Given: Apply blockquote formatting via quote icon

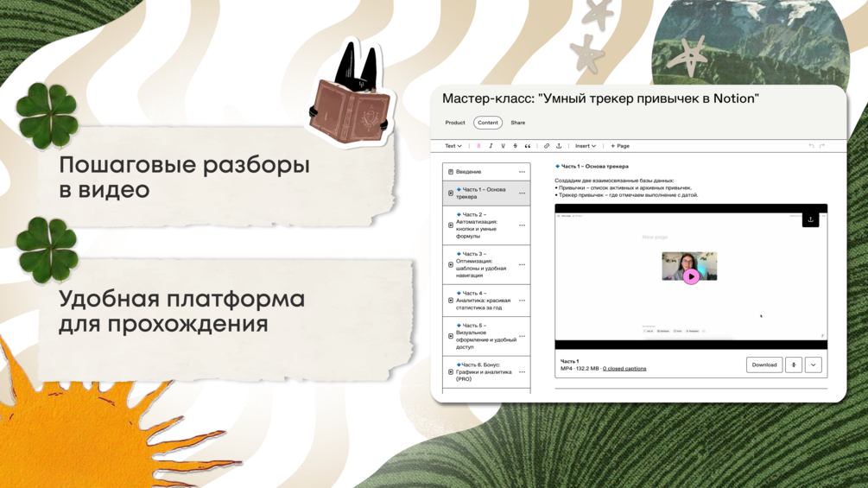Looking at the screenshot, I should tap(528, 146).
